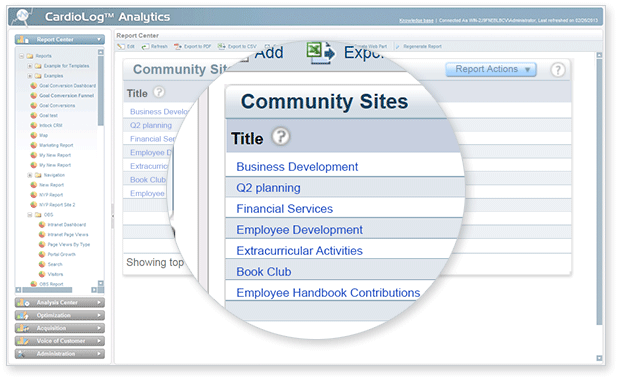Select the Portal Growth report icon

42,254
